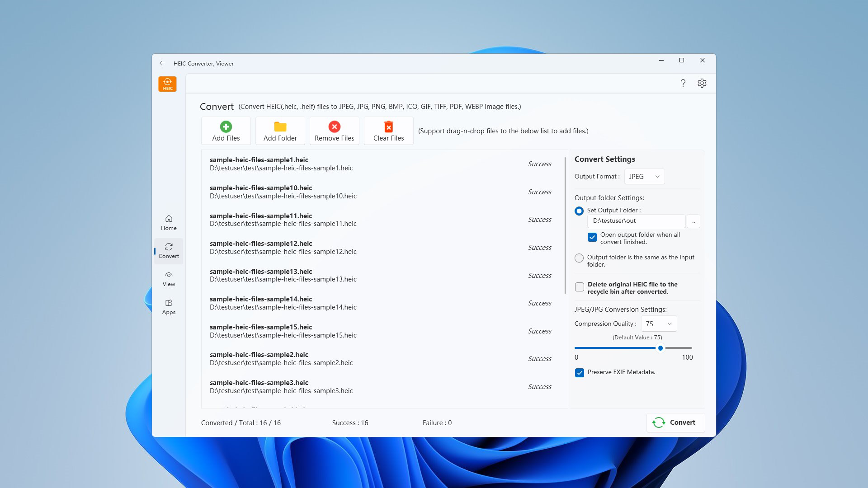Toggle Preserve EXIF Metadata checkbox
The height and width of the screenshot is (488, 868).
(x=580, y=373)
